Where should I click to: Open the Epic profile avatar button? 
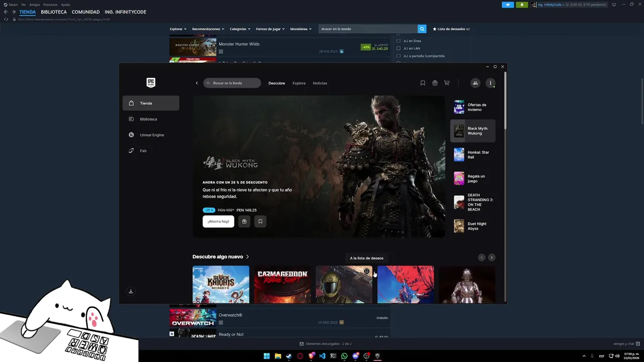[x=491, y=83]
